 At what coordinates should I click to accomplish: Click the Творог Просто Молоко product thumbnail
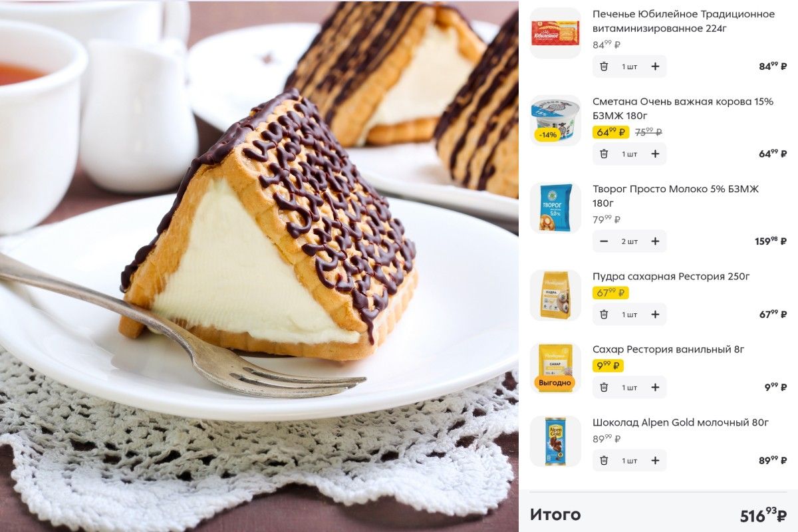tap(555, 207)
